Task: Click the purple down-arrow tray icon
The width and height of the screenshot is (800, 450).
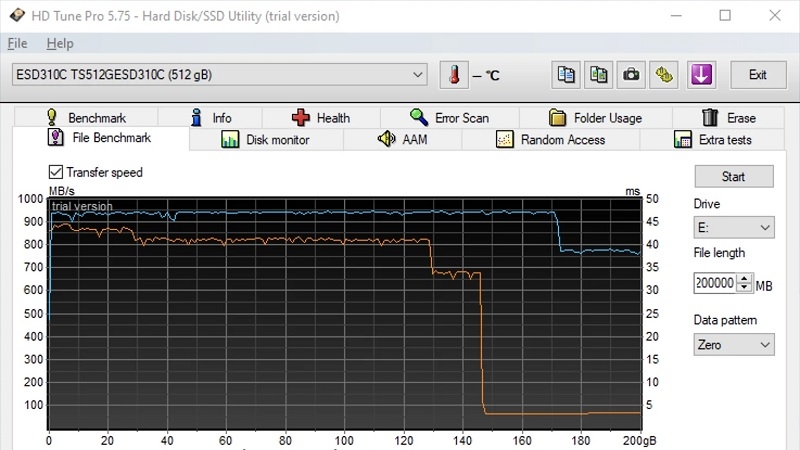Action: (700, 75)
